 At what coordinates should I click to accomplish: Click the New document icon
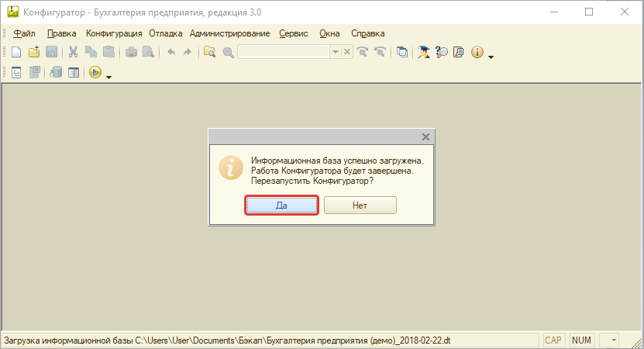[x=16, y=52]
